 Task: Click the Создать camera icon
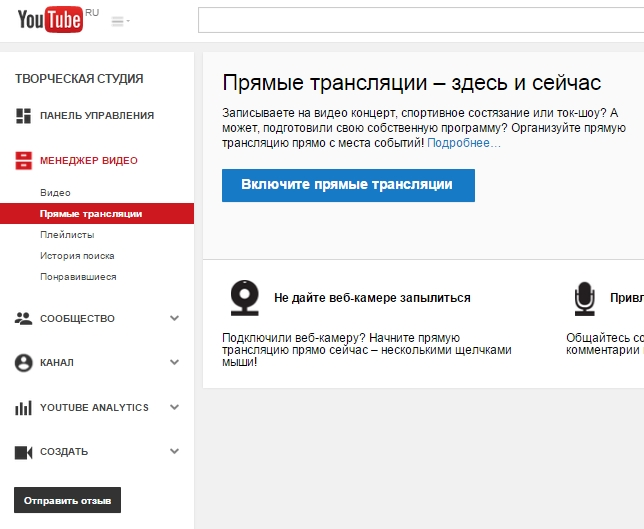(x=23, y=452)
